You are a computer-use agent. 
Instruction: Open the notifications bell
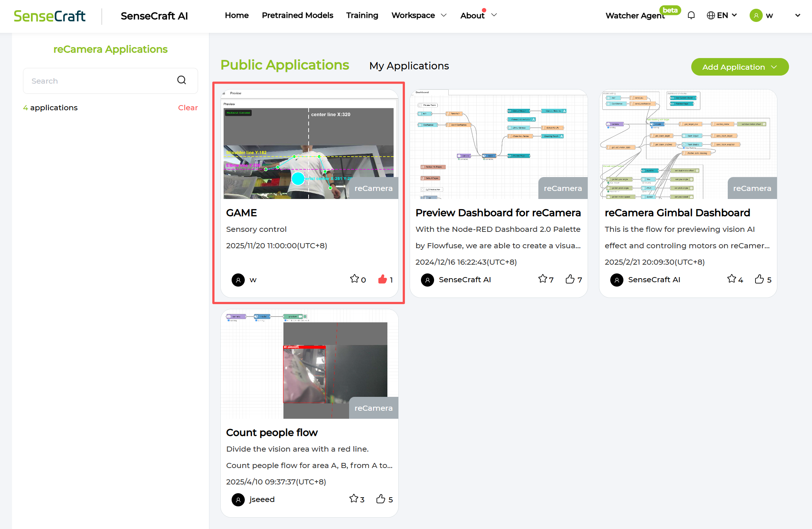[691, 15]
